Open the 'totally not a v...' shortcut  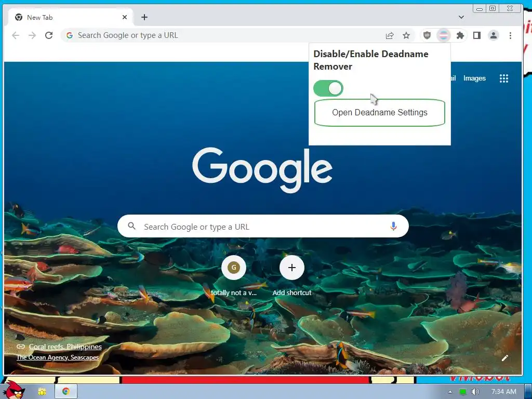pos(233,276)
